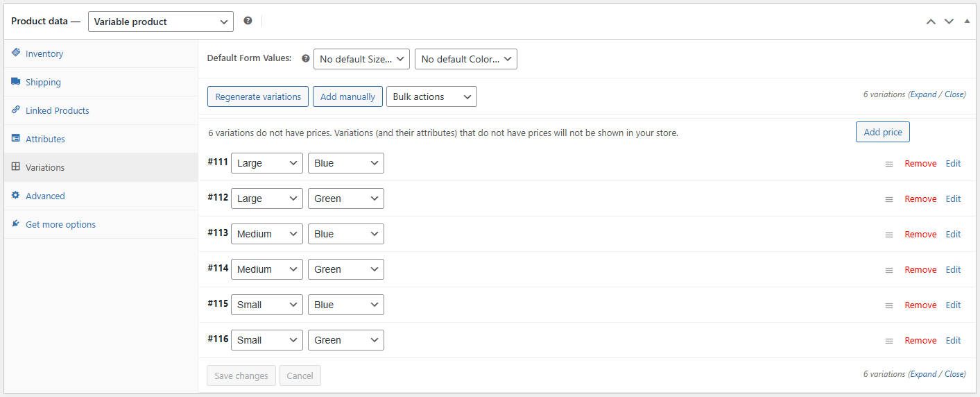Click the help icon beside product type
Image resolution: width=980 pixels, height=397 pixels.
point(248,21)
